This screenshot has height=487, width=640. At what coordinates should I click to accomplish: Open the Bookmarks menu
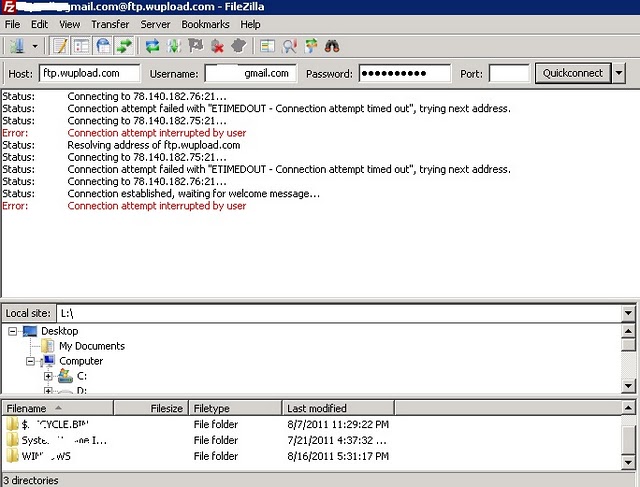[205, 24]
